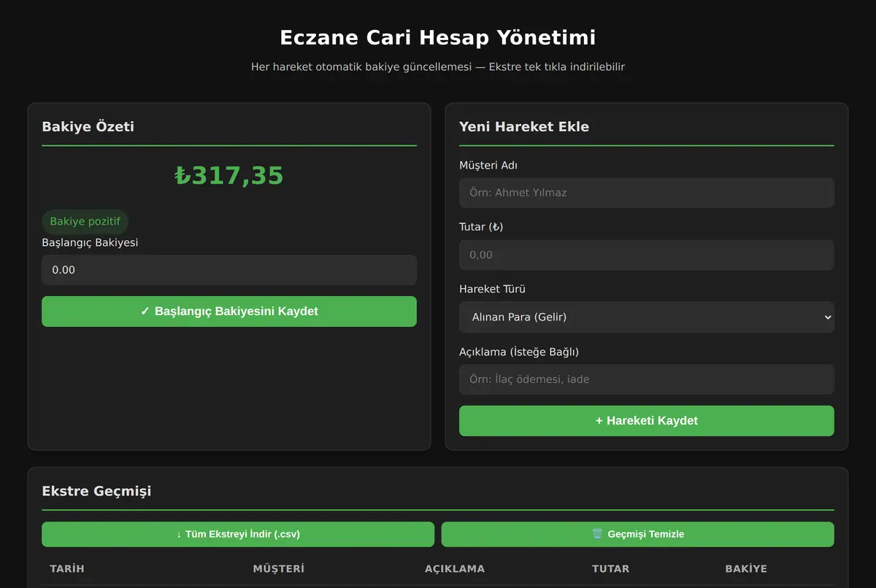Click the Müşteri Adı input field
Screen dimensions: 876x588
tap(646, 193)
